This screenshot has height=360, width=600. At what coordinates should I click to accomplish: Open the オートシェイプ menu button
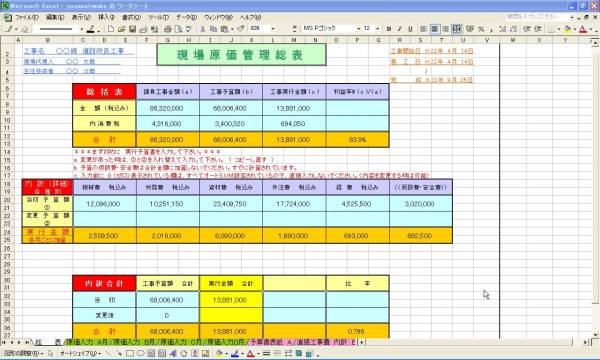[x=80, y=353]
